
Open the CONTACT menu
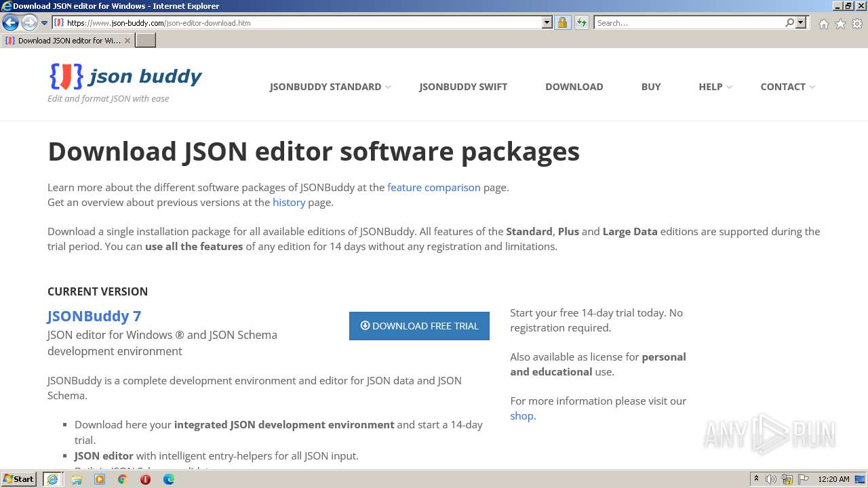tap(783, 87)
